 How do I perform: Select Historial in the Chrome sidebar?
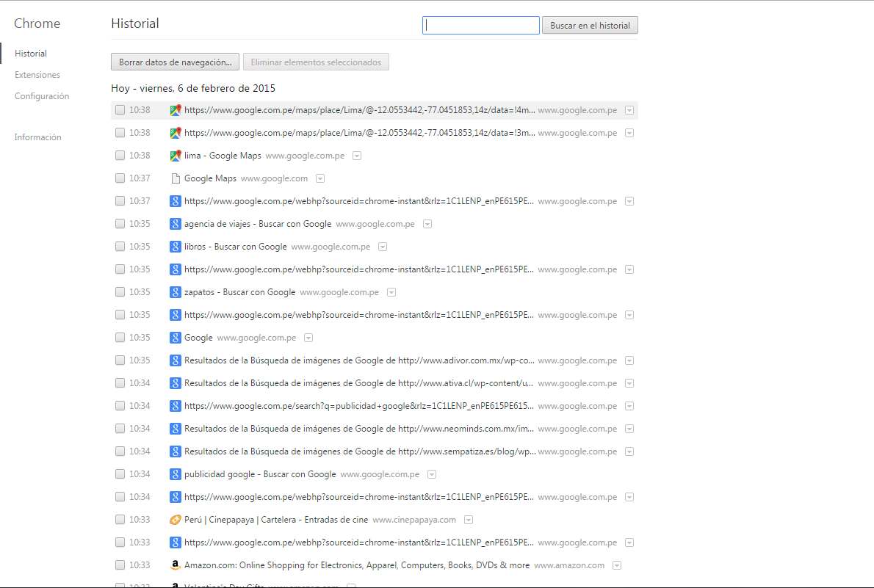point(31,54)
